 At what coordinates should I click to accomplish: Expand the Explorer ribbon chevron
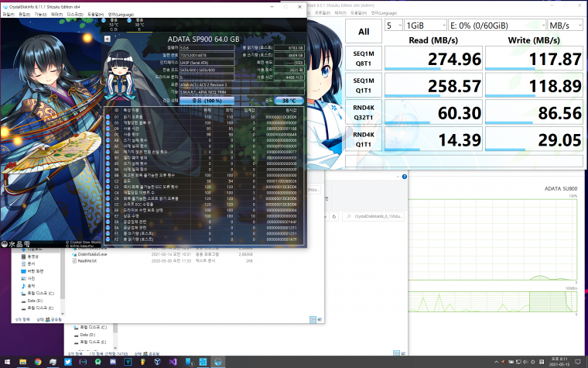[398, 177]
